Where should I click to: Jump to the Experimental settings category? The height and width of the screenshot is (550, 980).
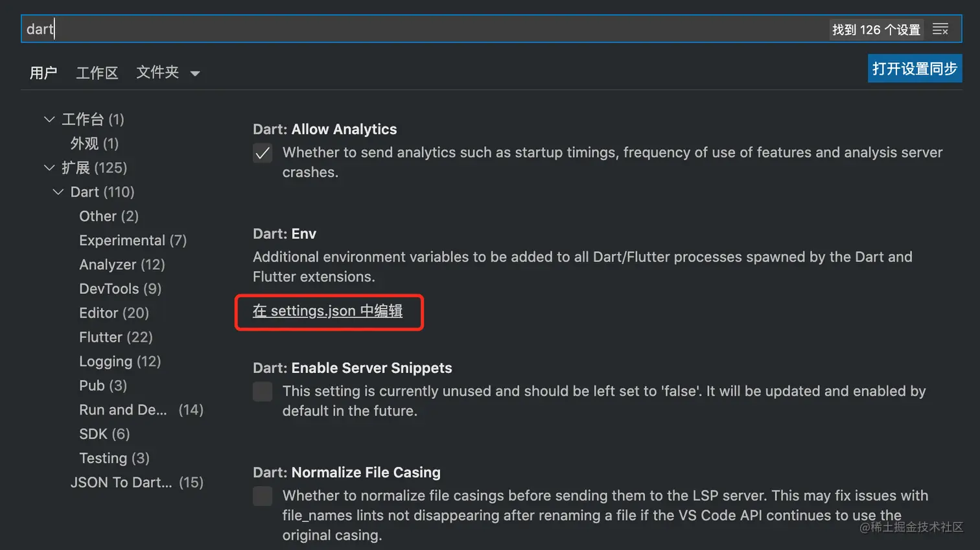pos(132,241)
